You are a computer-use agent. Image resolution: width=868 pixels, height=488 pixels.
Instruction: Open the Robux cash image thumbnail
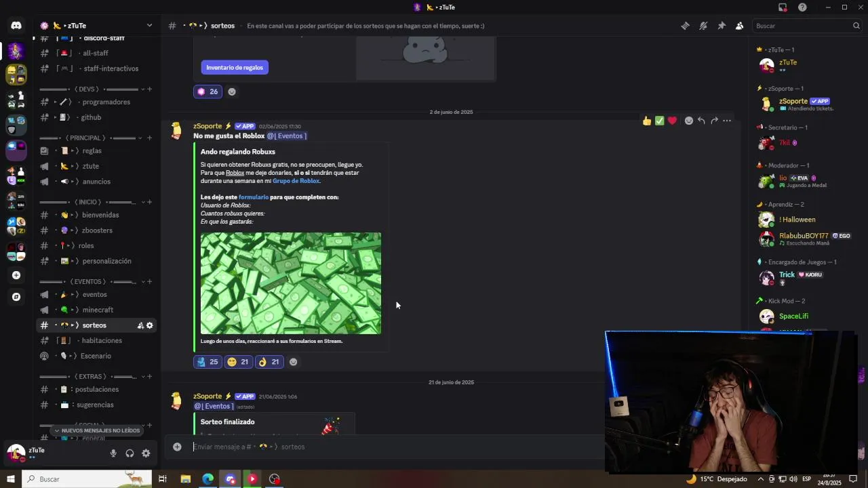point(291,283)
